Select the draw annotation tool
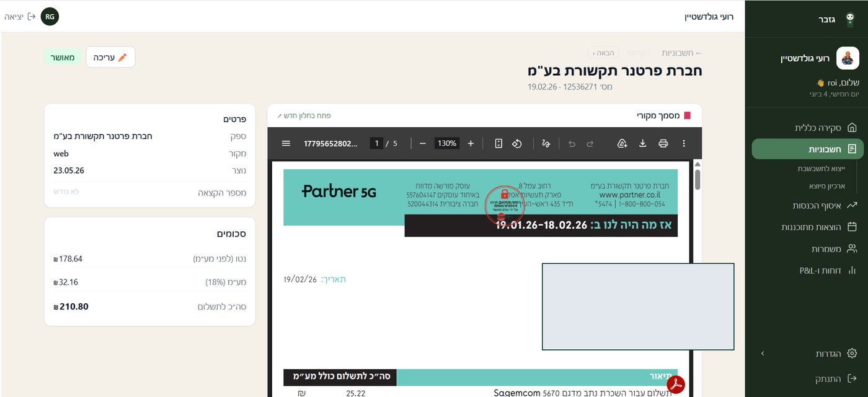 click(x=546, y=143)
